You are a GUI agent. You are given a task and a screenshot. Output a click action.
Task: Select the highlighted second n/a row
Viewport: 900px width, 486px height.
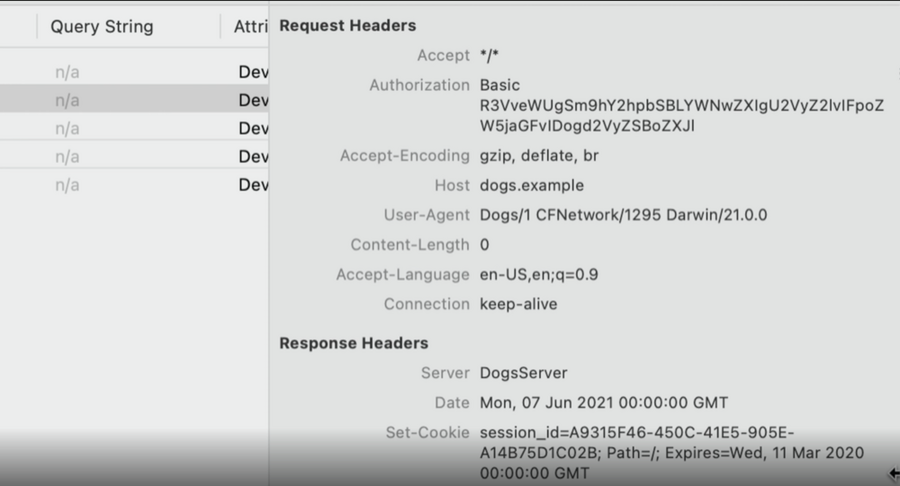[134, 100]
